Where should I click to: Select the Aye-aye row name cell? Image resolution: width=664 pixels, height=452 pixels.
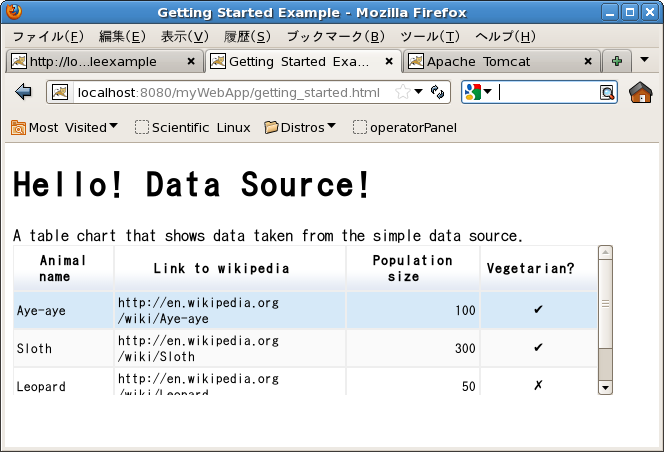tap(64, 310)
